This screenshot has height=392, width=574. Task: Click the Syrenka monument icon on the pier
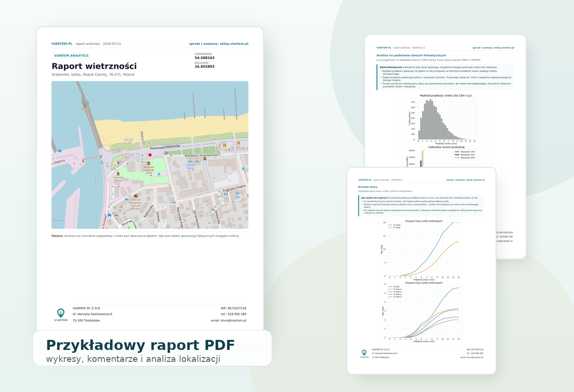86,105
